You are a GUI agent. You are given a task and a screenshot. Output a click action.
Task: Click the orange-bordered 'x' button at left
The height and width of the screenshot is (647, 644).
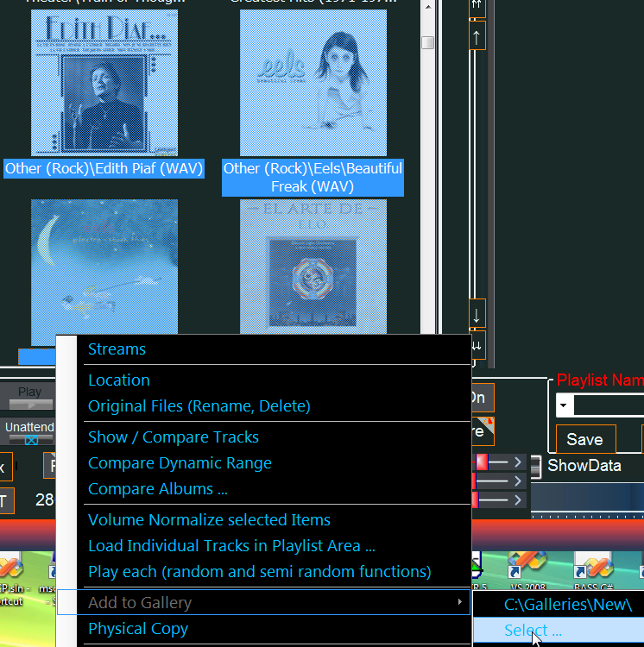point(6,467)
